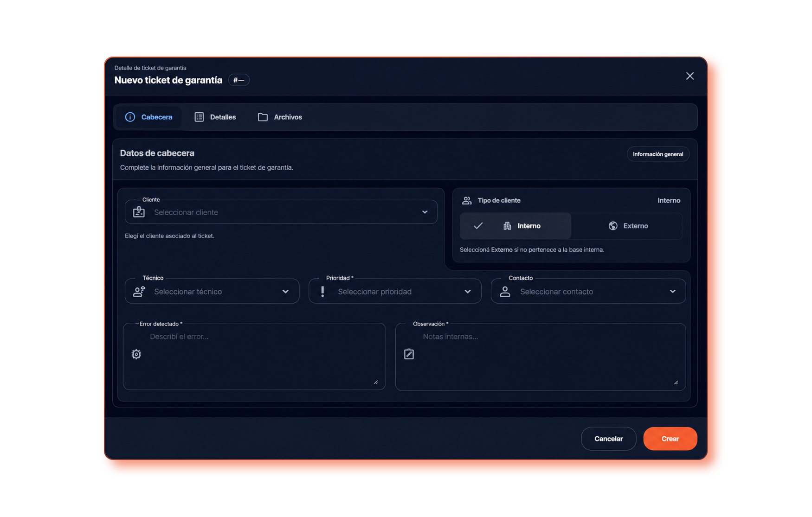Click the #— ticket number badge
This screenshot has width=812, height=517.
click(238, 80)
